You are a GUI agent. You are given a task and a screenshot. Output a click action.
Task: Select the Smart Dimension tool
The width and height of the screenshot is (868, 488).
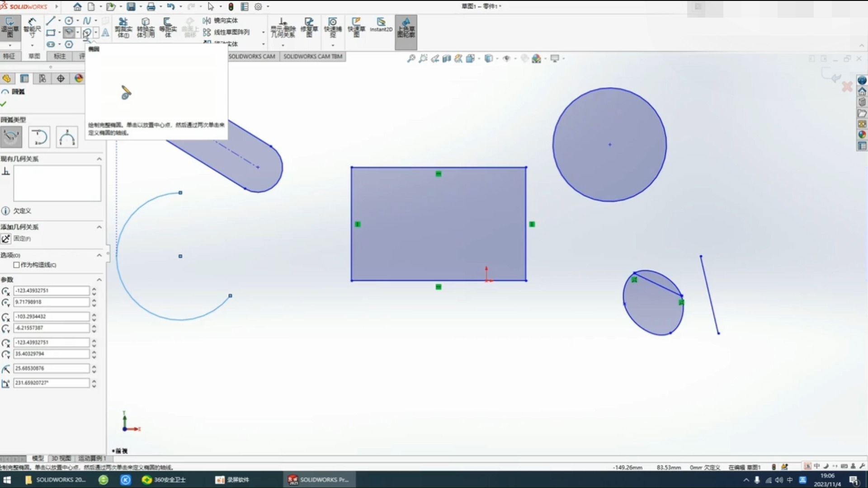(x=32, y=27)
